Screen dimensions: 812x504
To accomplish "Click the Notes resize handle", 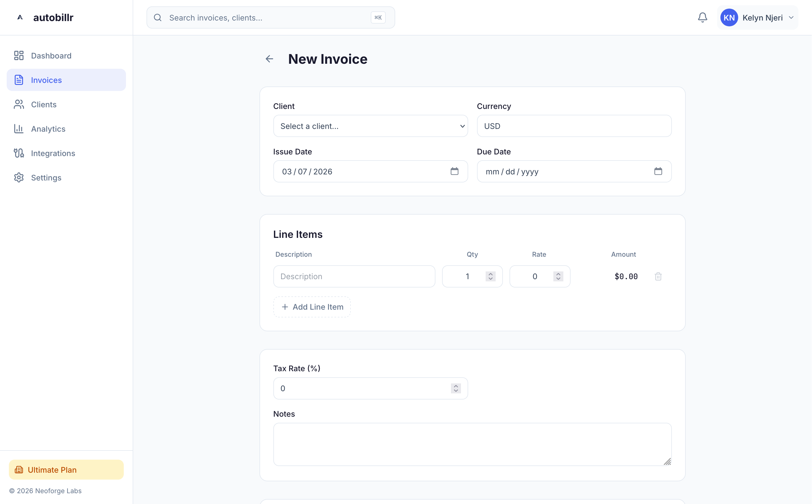I will click(x=667, y=461).
